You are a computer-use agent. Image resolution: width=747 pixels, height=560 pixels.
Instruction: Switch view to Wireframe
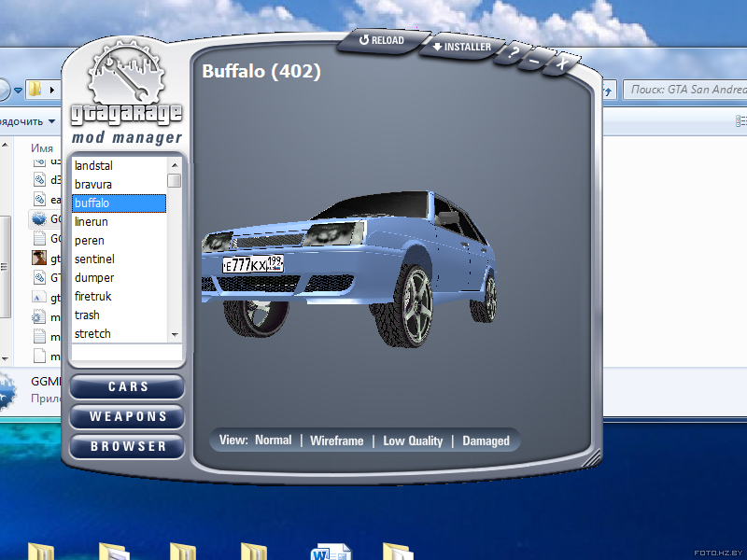point(337,441)
